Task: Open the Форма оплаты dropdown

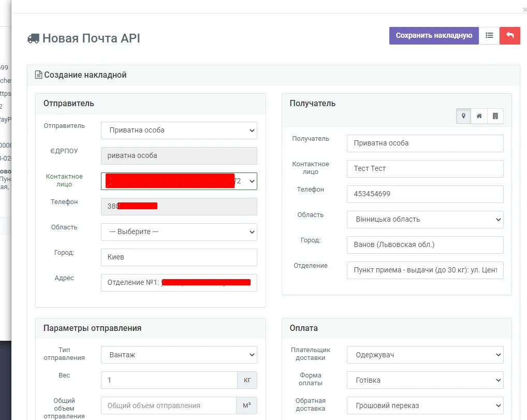Action: tap(424, 380)
